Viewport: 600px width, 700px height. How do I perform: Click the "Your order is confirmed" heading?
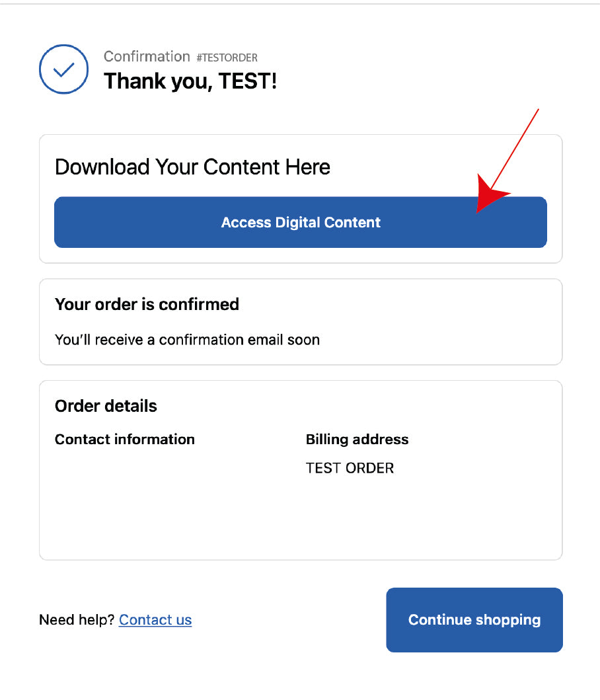tap(147, 304)
